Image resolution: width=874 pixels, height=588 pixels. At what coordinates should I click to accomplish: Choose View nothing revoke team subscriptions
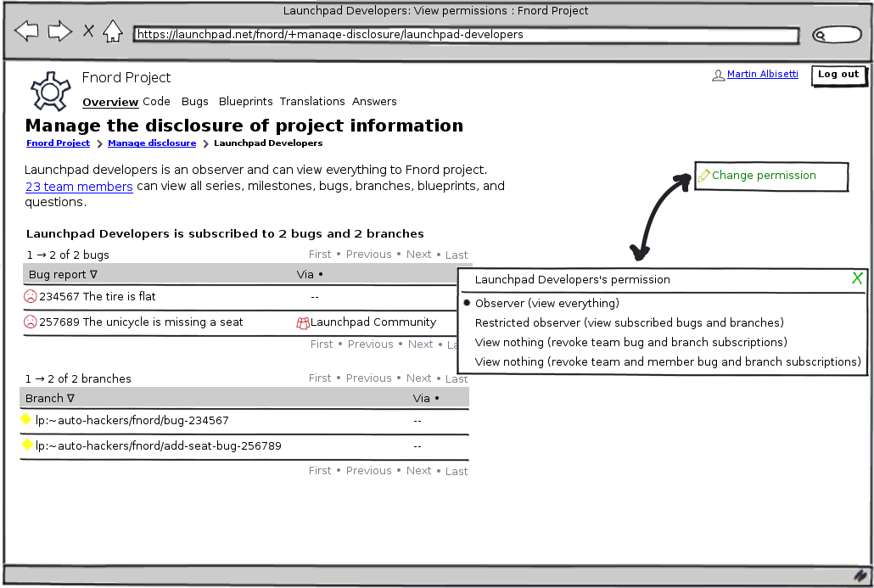[630, 342]
